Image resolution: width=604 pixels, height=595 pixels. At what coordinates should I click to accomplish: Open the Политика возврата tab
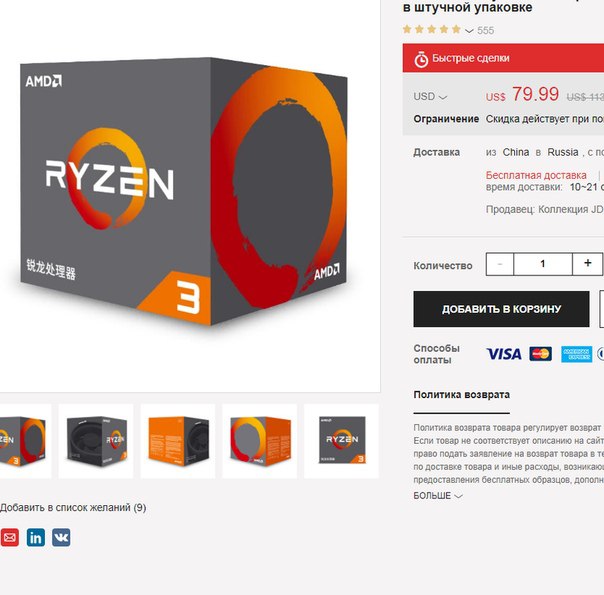click(x=461, y=395)
